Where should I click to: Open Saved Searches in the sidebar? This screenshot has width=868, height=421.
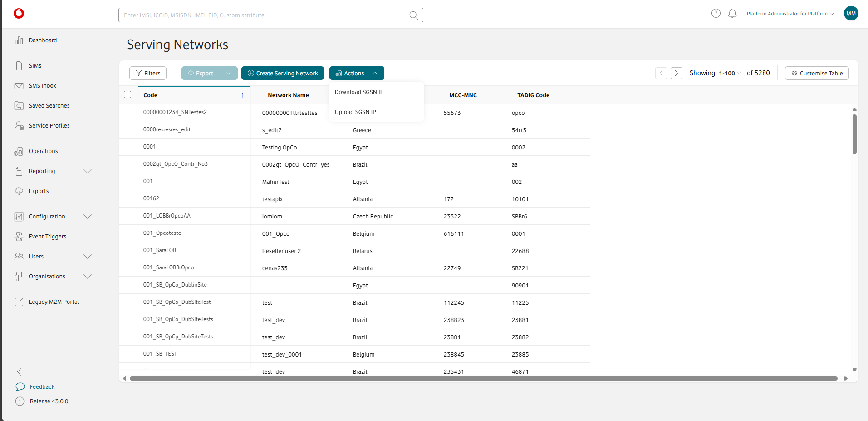49,106
